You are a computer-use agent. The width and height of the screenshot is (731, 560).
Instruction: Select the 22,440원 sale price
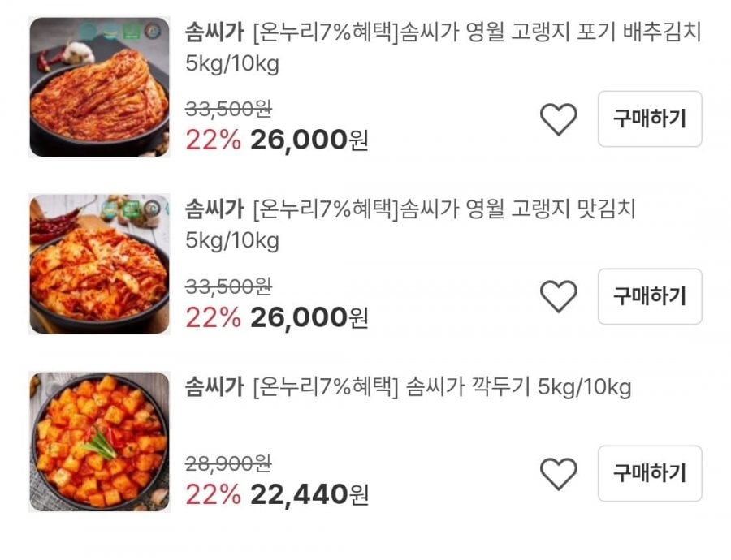point(309,493)
